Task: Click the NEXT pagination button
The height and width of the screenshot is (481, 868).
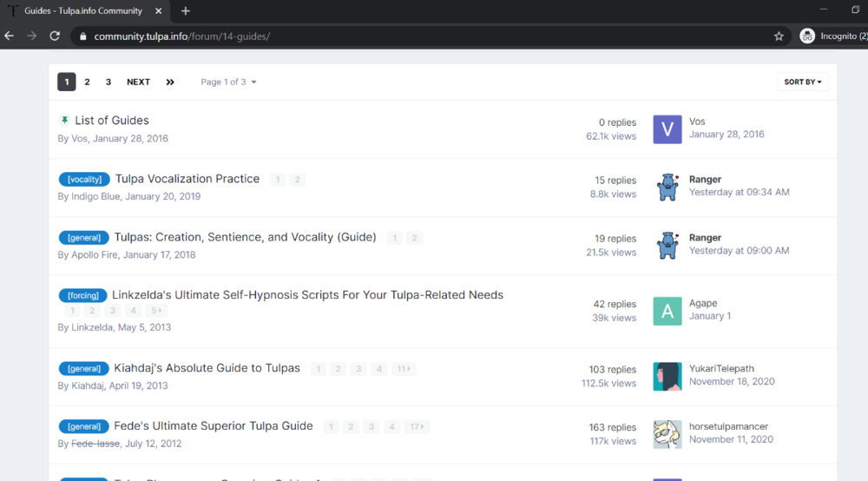Action: pyautogui.click(x=138, y=82)
